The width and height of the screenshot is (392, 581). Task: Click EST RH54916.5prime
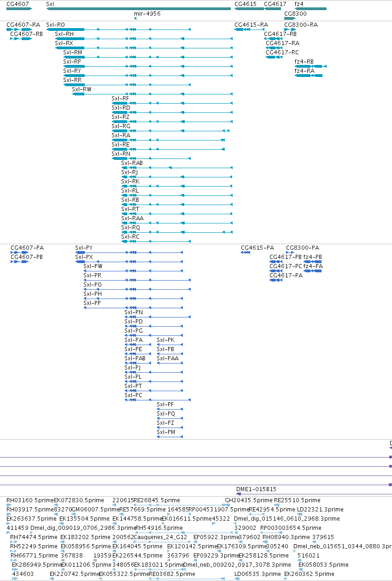click(x=159, y=528)
